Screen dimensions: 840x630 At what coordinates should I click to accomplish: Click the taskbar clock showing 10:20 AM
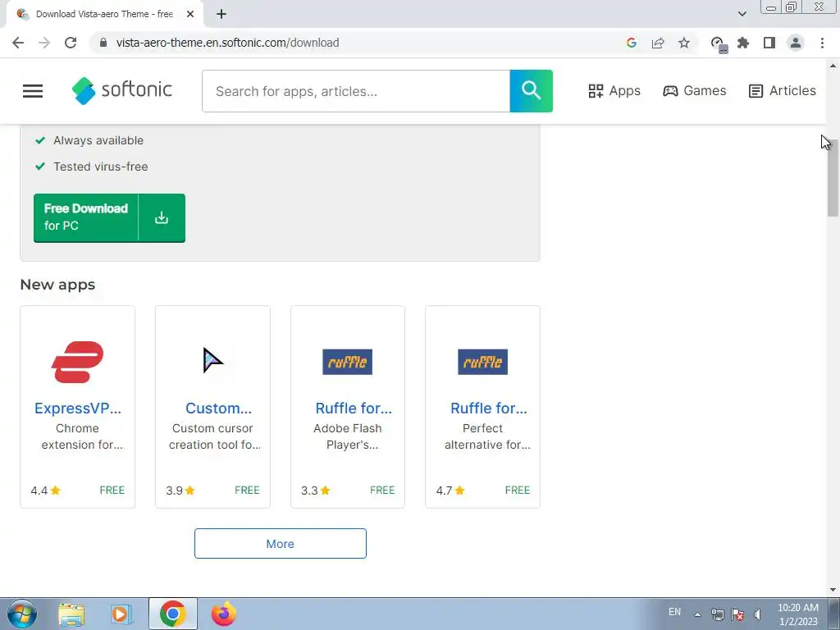tap(797, 614)
